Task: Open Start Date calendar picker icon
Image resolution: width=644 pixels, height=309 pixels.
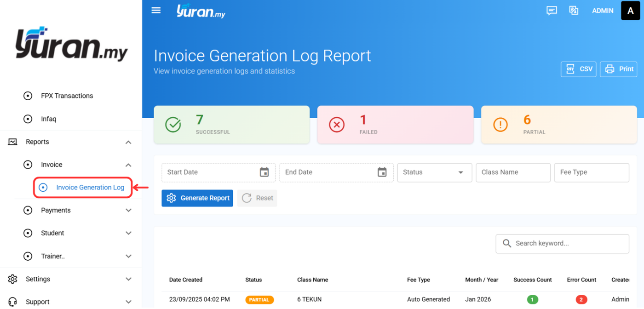Action: tap(264, 172)
